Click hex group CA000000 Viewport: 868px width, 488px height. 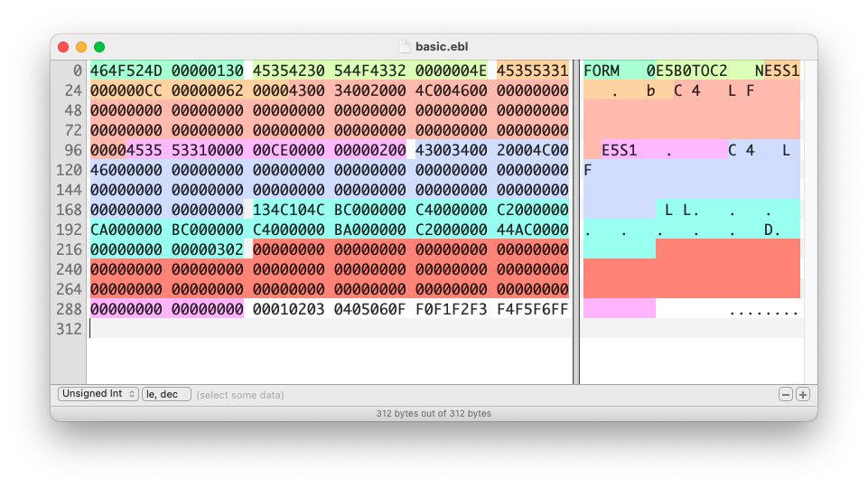[126, 230]
